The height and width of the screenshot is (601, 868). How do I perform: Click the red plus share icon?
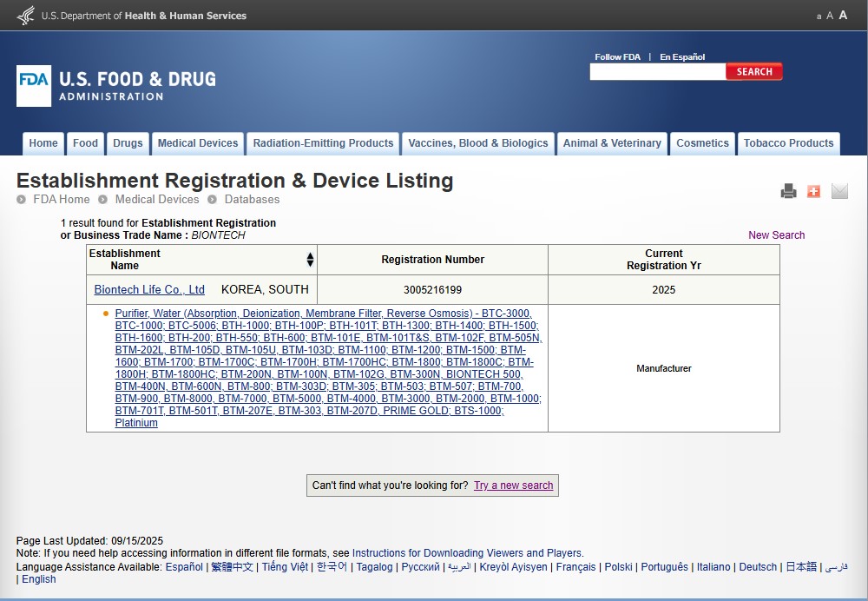pos(813,191)
